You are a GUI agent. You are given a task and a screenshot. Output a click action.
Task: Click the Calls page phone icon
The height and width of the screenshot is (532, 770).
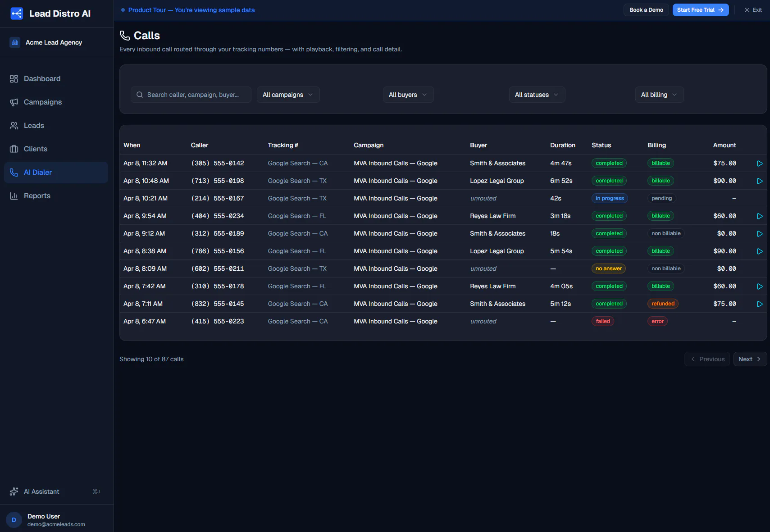point(125,36)
